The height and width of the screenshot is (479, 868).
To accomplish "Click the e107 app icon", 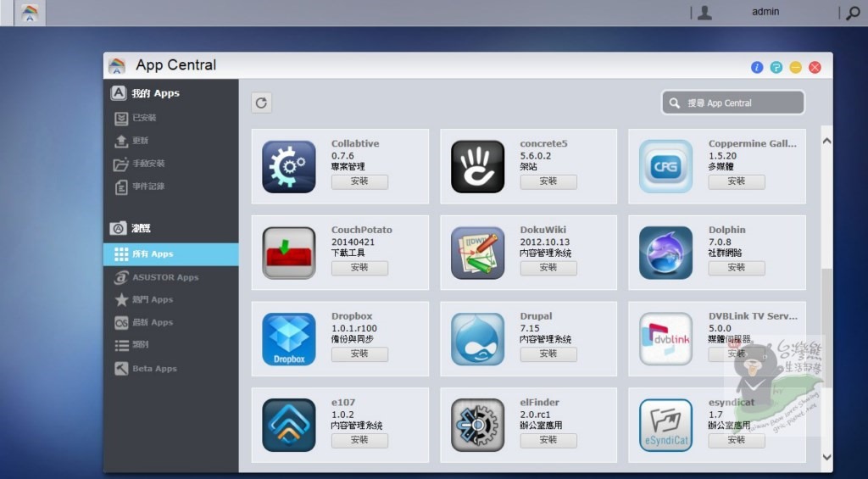I will click(x=289, y=426).
